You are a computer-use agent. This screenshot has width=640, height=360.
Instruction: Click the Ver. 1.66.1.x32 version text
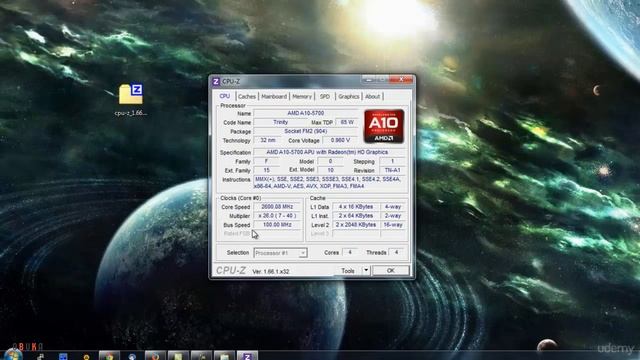[271, 271]
